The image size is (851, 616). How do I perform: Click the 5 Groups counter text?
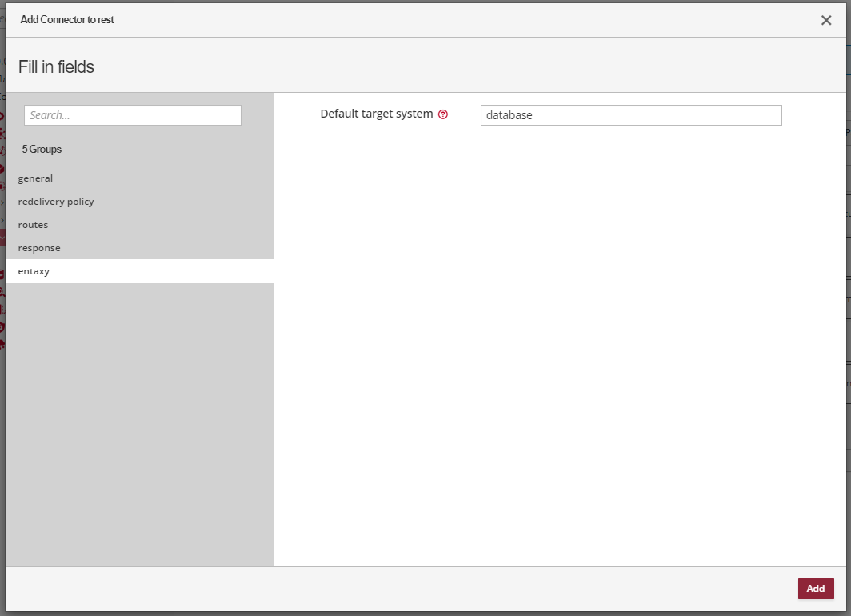point(42,150)
